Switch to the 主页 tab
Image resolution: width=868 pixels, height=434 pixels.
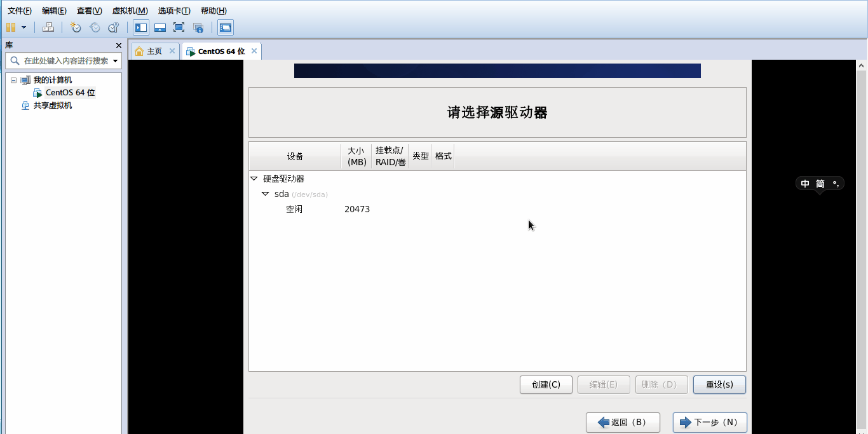[153, 50]
